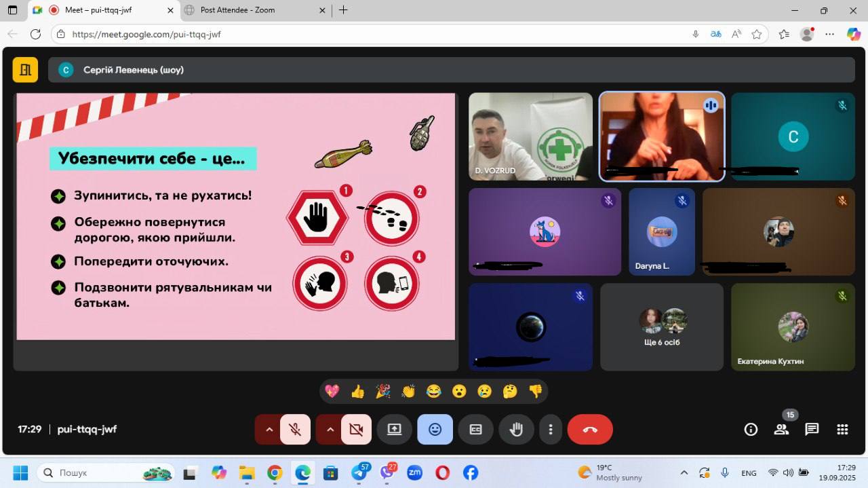This screenshot has width=868, height=488.
Task: Send the thumbs up reaction
Action: coord(357,391)
